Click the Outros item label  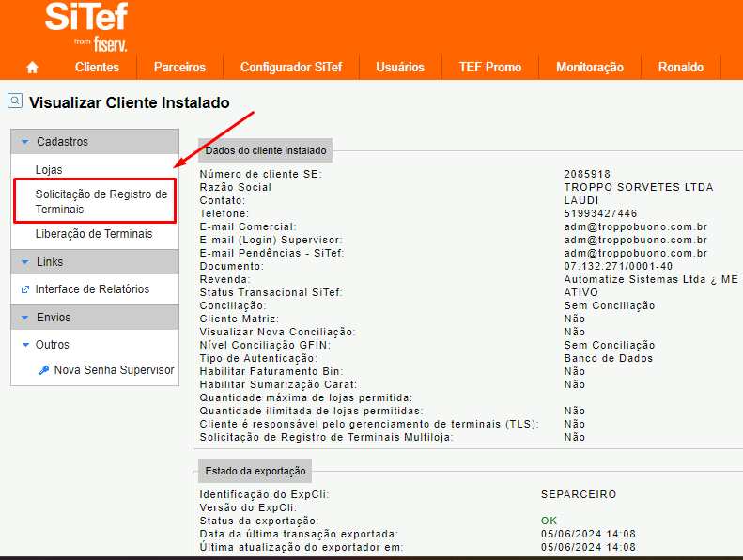pos(52,345)
